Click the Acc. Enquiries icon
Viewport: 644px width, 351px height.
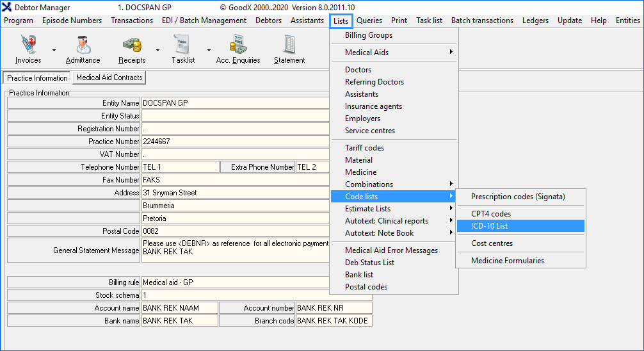click(238, 45)
